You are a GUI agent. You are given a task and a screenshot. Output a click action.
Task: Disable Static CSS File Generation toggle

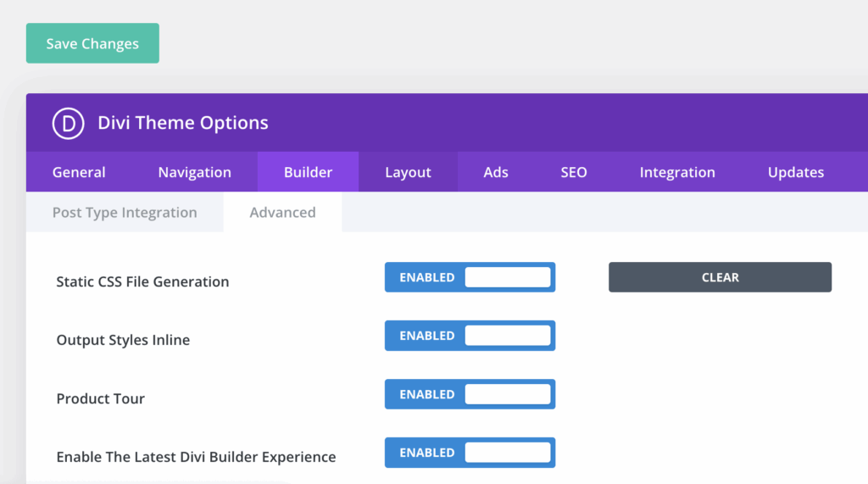click(470, 277)
